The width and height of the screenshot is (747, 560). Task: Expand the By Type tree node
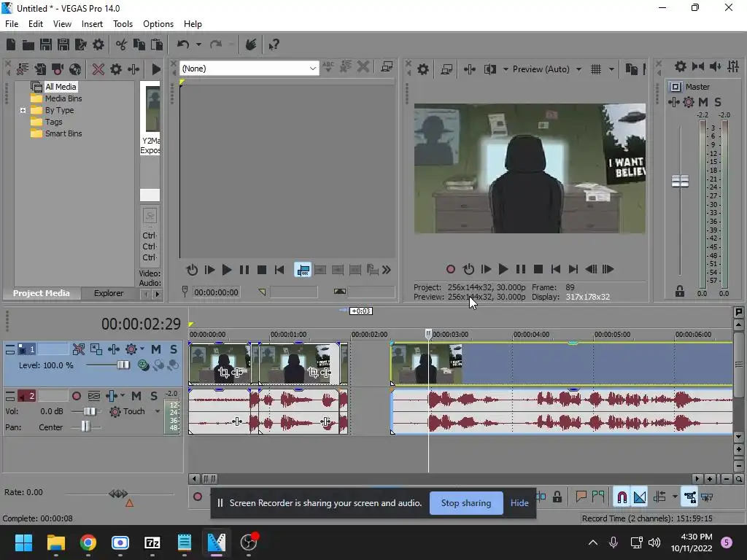pos(23,111)
